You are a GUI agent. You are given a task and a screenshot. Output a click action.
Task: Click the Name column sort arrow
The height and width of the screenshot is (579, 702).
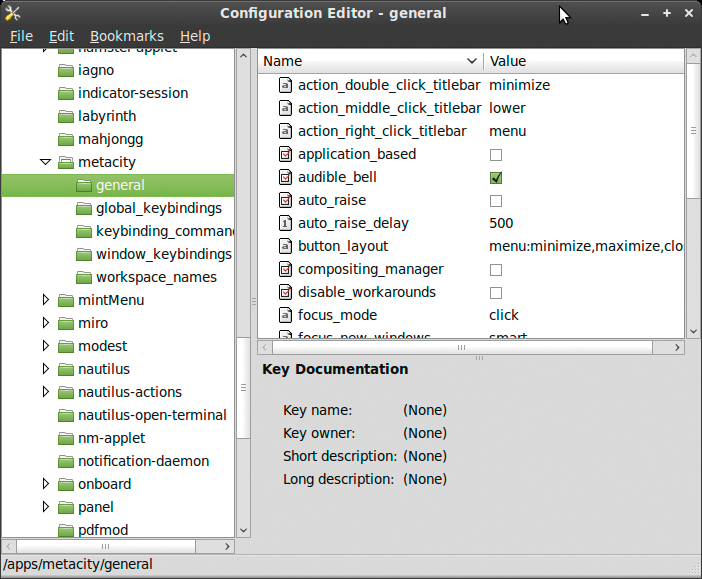[x=471, y=61]
